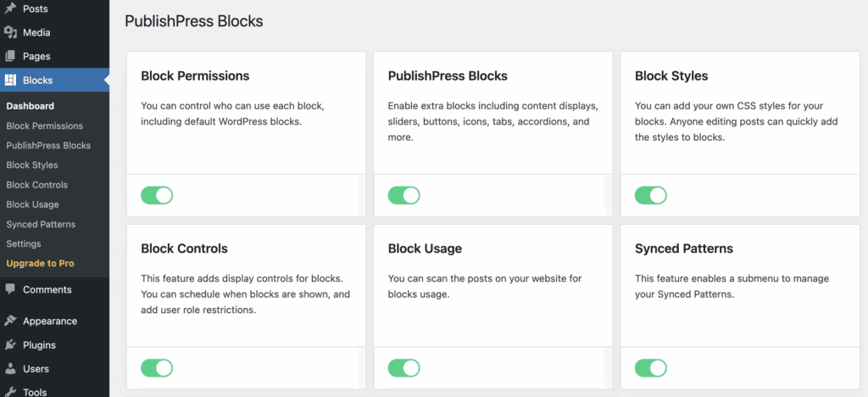
Task: Click the Plugins plug icon
Action: [x=10, y=345]
